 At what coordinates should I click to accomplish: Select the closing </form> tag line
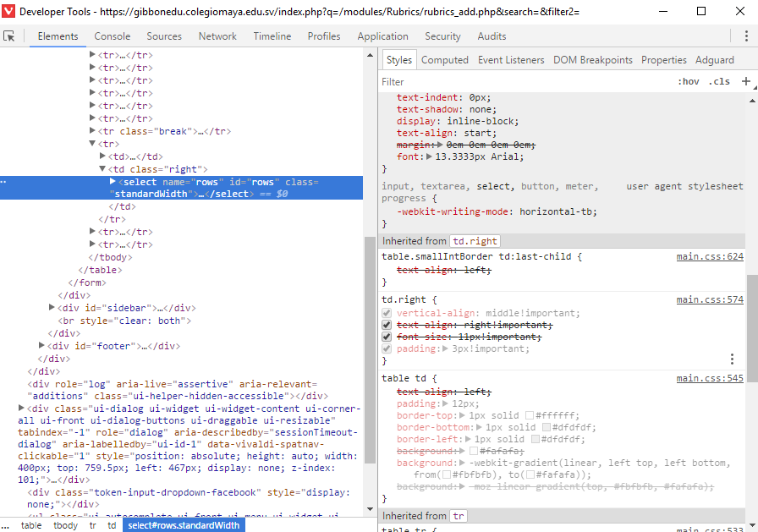pos(87,282)
